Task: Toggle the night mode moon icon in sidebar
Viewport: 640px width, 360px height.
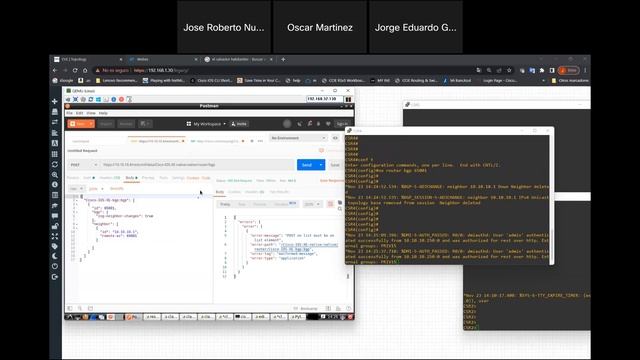Action: point(55,256)
